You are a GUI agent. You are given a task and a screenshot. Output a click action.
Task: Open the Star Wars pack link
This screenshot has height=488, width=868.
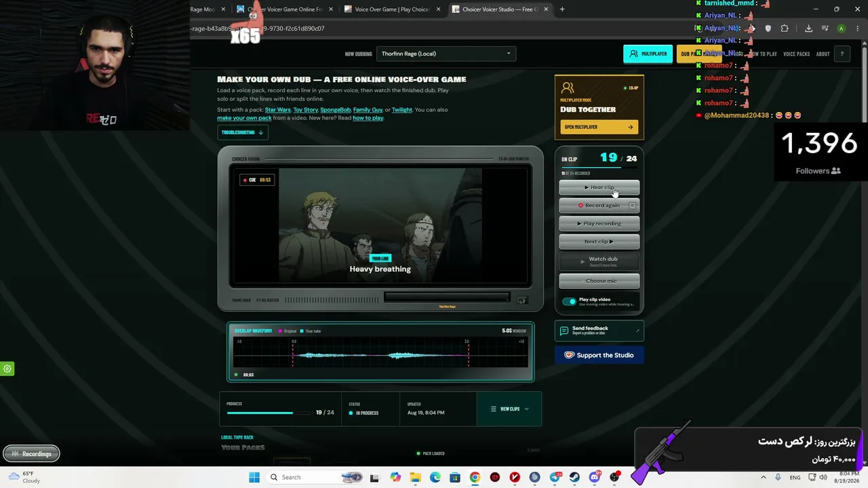point(277,110)
